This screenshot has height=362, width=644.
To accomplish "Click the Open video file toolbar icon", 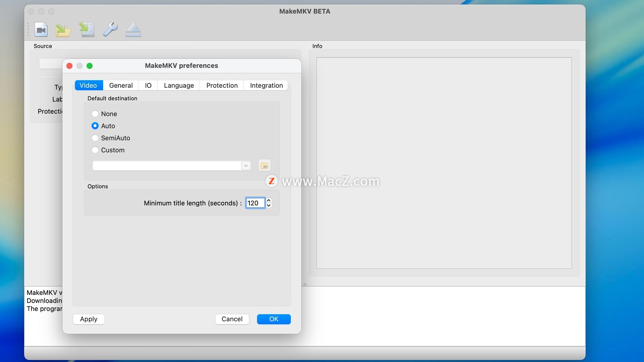I will [41, 30].
